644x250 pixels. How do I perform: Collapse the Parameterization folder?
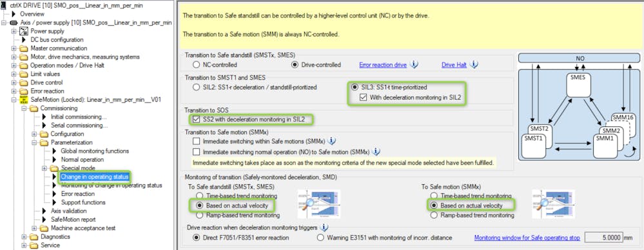coord(34,142)
